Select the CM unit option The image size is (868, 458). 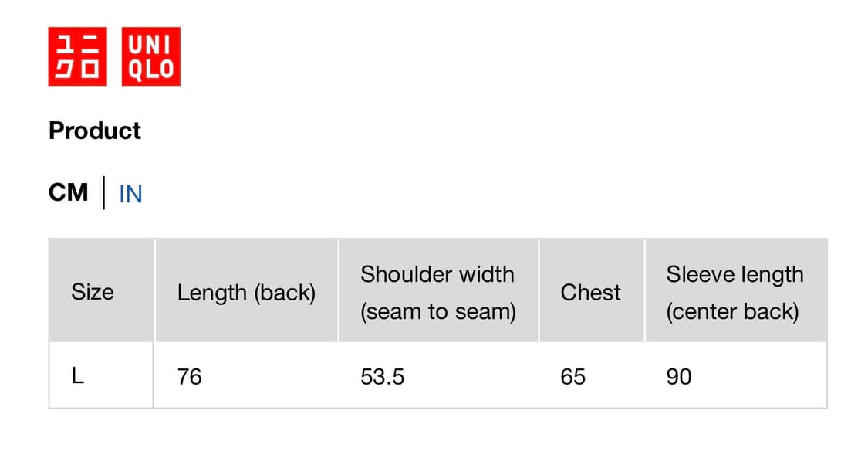click(68, 192)
